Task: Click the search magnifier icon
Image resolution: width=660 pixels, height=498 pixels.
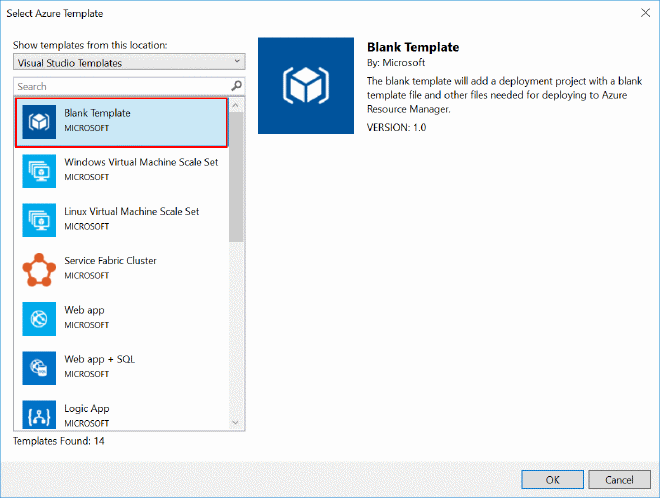Action: 236,87
